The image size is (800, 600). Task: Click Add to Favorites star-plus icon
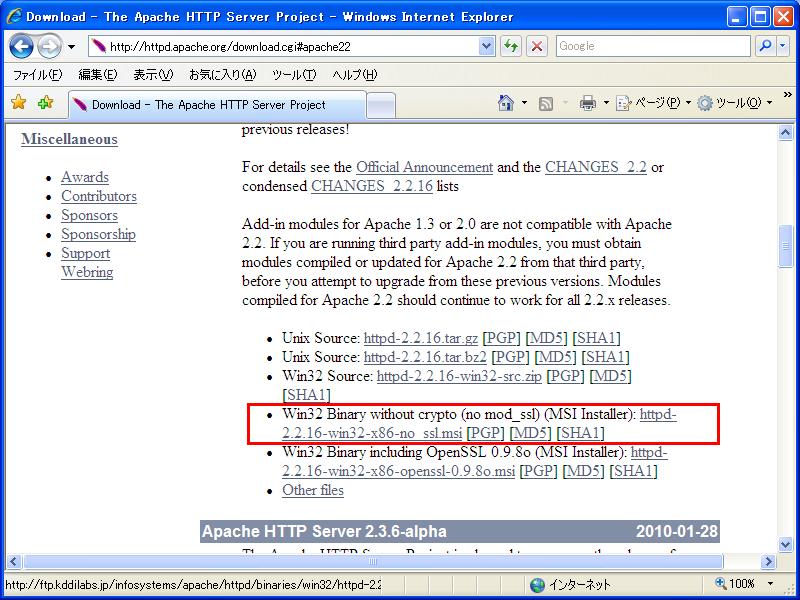point(45,103)
